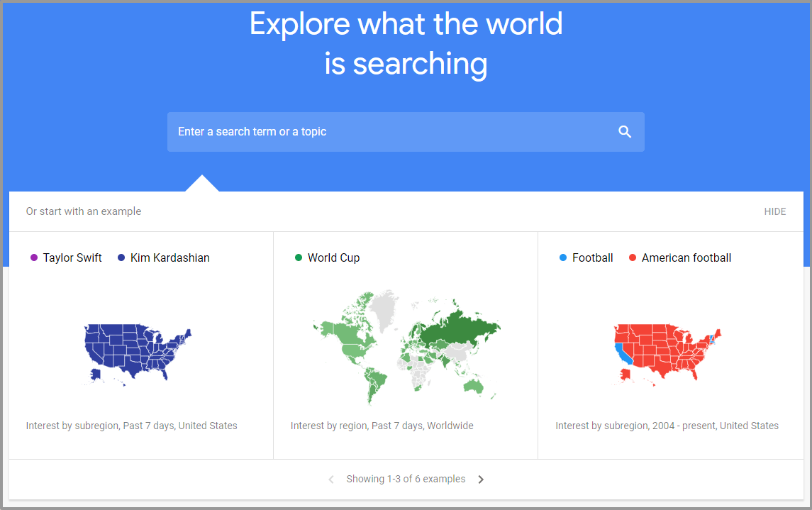Click the dark blue Kim Kardashian dot

click(x=121, y=258)
